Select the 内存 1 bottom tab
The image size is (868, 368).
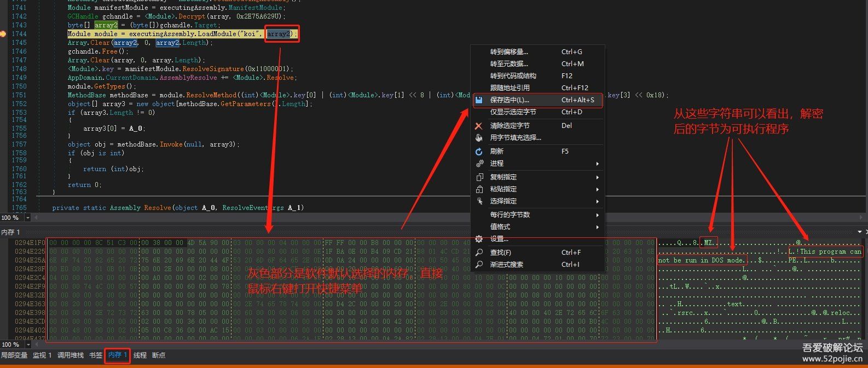(118, 355)
